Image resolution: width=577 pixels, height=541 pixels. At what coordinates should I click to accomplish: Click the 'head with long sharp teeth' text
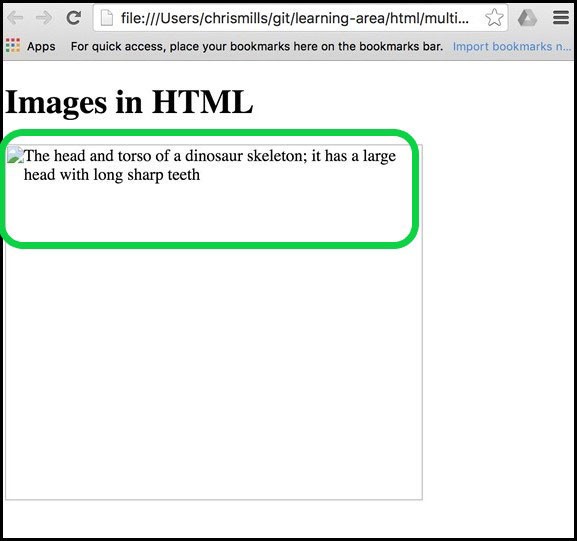click(112, 174)
